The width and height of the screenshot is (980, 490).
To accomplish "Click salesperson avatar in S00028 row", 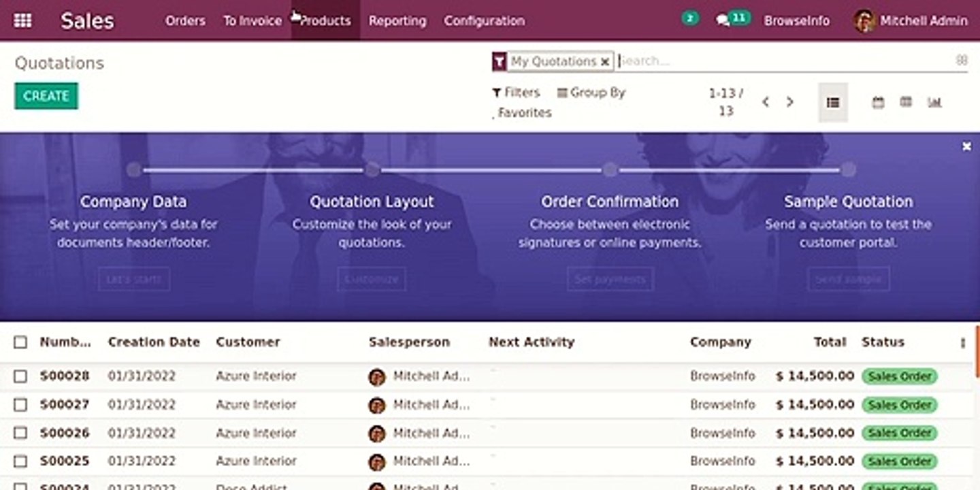I will pos(377,377).
